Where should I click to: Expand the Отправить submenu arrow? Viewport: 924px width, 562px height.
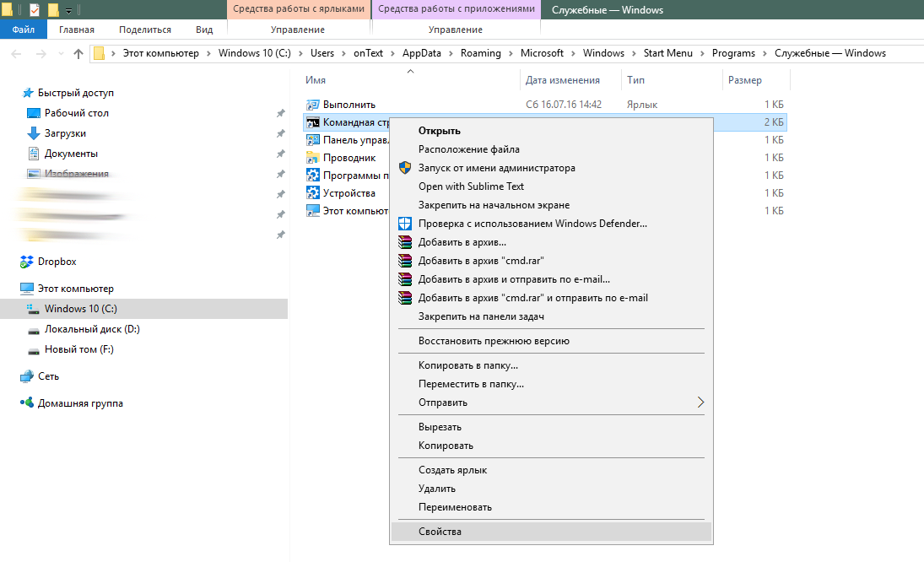[700, 403]
